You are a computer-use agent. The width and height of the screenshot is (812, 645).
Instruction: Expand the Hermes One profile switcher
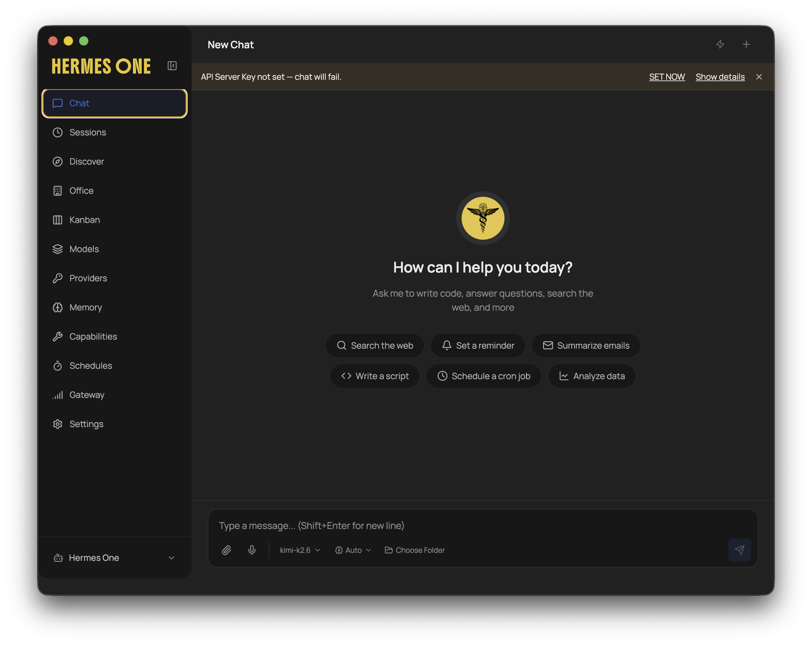click(115, 558)
